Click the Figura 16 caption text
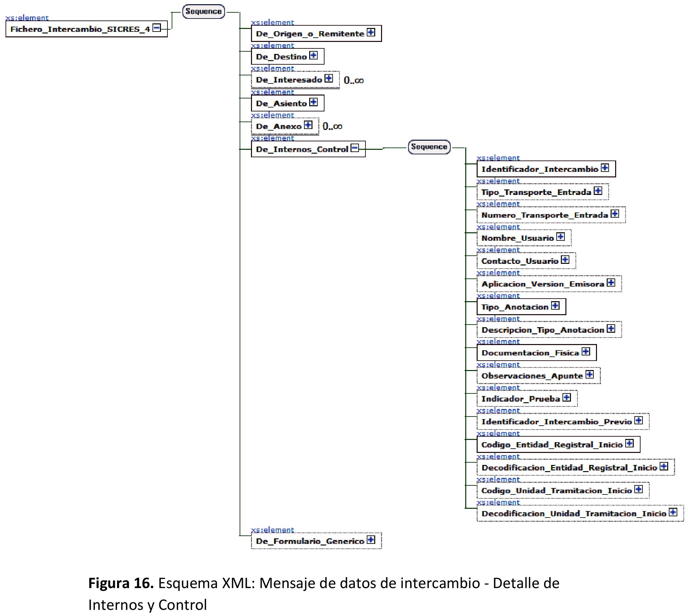Viewport: 688px width, 616px height. pos(324,594)
